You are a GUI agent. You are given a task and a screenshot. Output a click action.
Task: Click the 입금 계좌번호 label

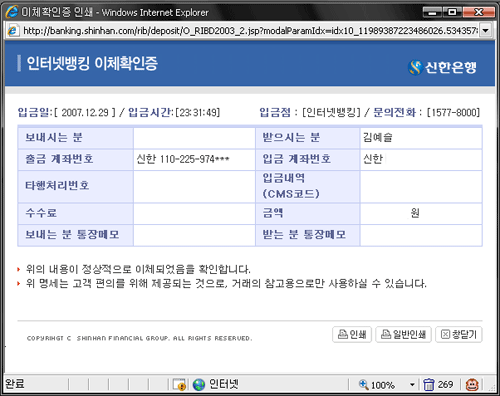(296, 159)
